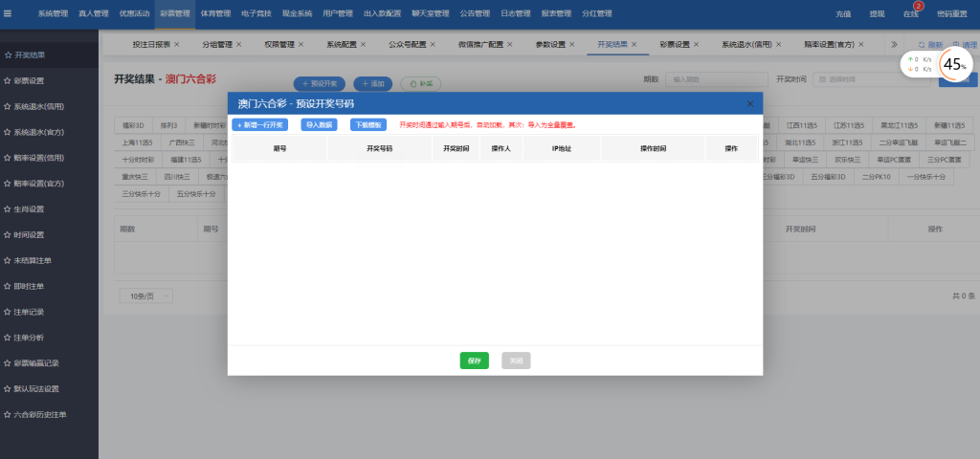Open the 体育管理 top menu

coord(215,14)
